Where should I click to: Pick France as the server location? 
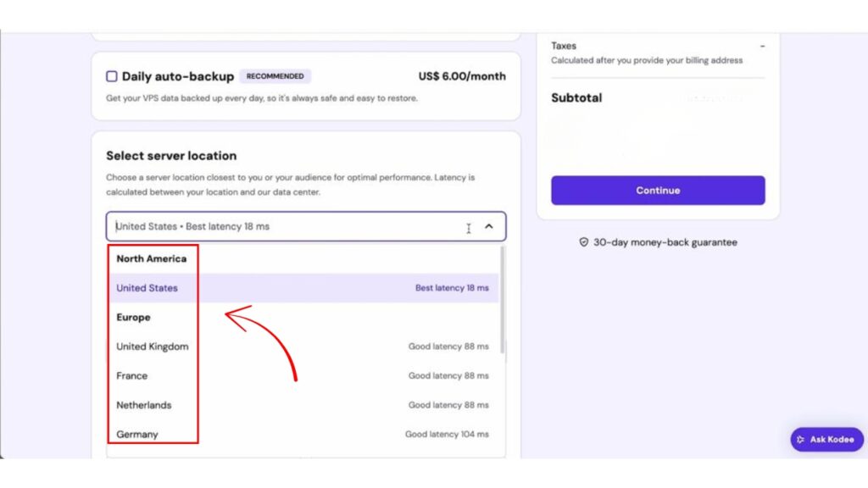coord(132,376)
